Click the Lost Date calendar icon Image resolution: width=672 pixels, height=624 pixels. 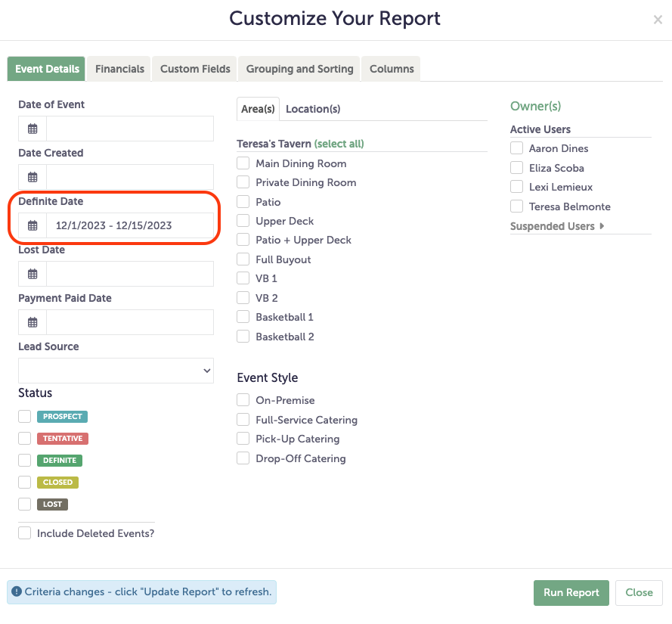33,274
